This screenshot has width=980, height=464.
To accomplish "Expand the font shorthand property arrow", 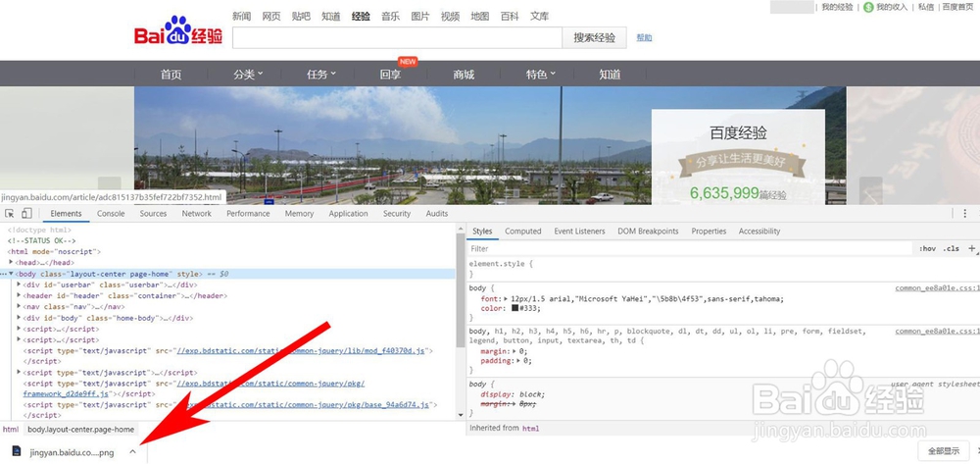I will (x=506, y=299).
